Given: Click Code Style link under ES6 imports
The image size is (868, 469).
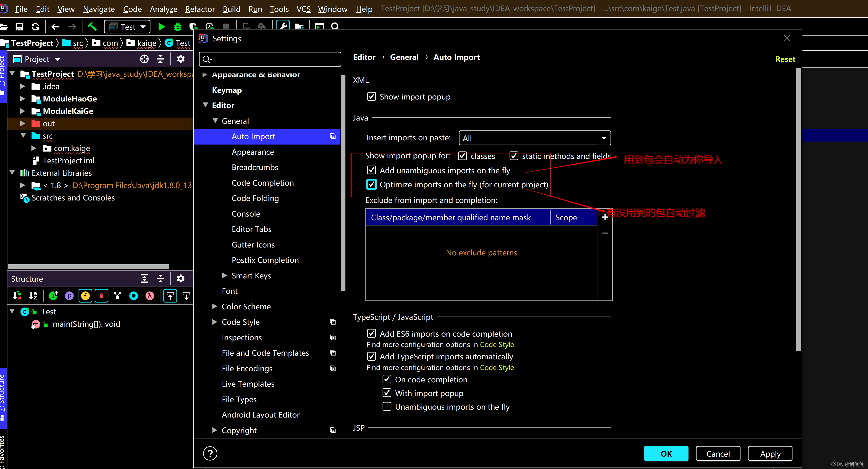Looking at the screenshot, I should (497, 344).
